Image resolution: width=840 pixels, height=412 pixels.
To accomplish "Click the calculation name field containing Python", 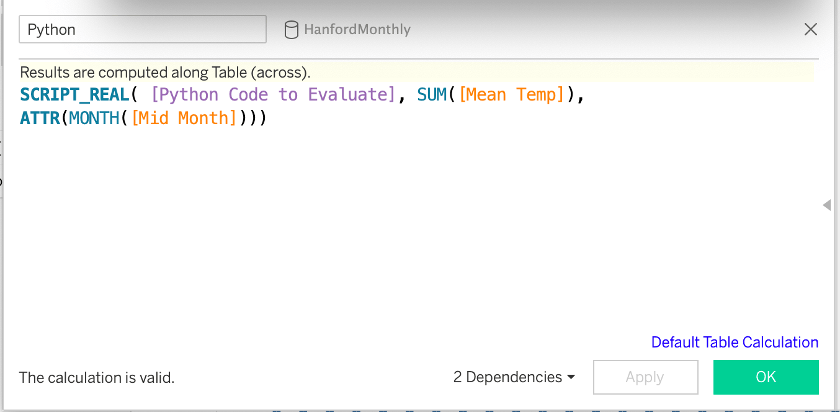I will 142,29.
